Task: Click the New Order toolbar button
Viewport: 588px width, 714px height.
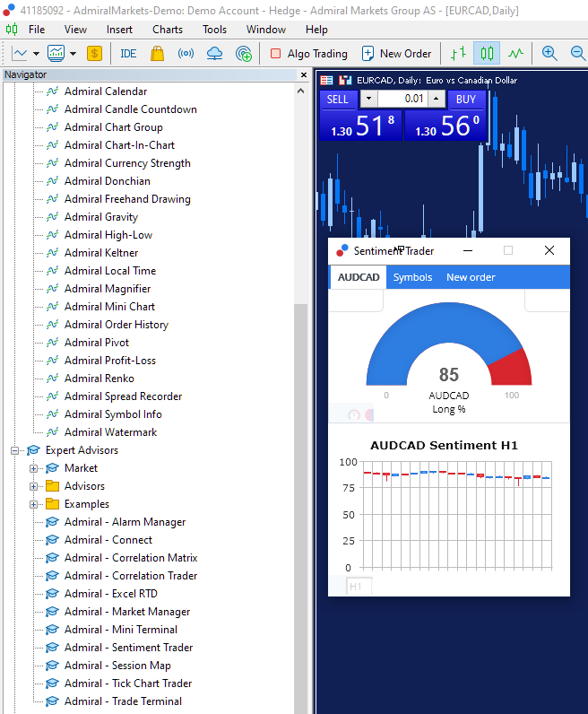Action: click(x=396, y=54)
